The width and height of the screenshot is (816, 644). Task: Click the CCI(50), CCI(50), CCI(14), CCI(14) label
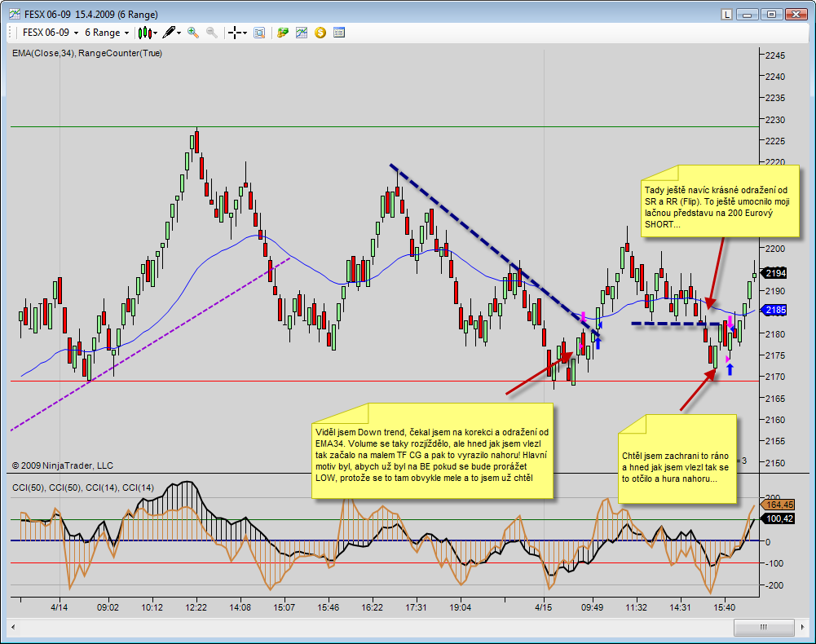83,487
